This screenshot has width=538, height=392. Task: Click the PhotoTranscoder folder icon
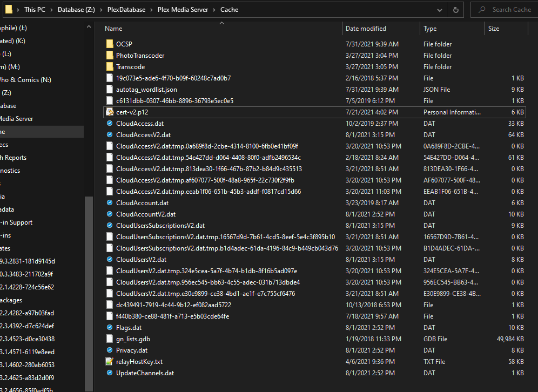[x=110, y=55]
